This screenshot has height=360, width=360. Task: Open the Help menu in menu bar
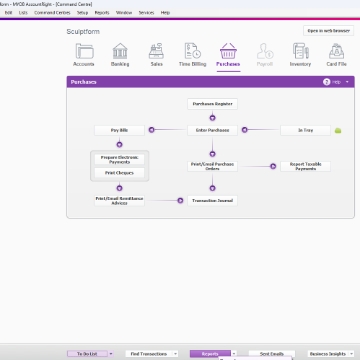[165, 13]
